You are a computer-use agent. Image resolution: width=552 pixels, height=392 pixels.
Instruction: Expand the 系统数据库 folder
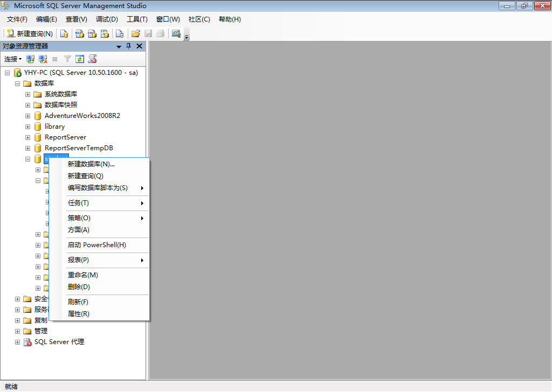27,95
